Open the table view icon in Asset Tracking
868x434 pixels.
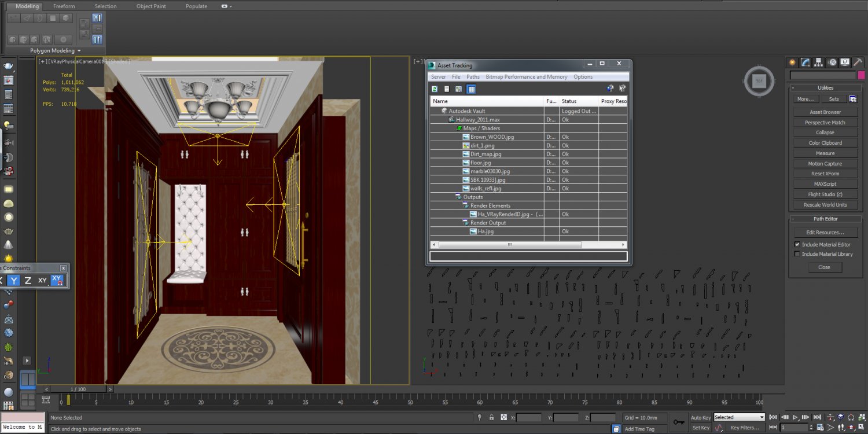(x=470, y=89)
